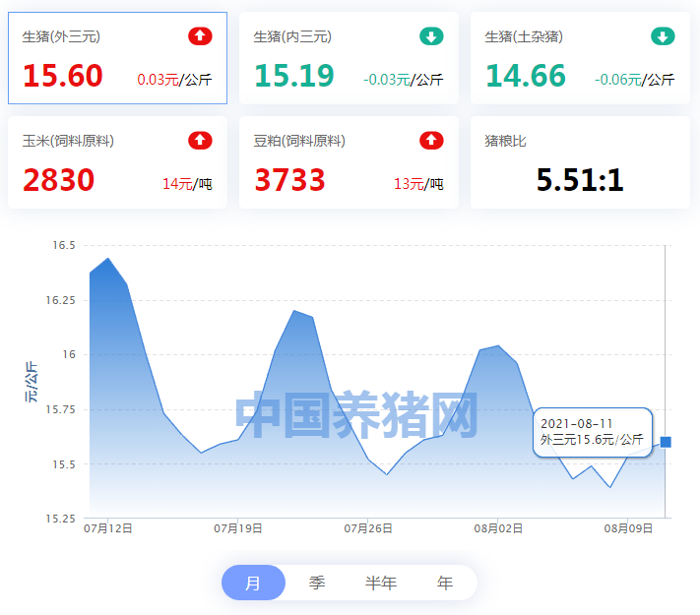Click the green down arrow on 生猪(内三元) card

[x=431, y=36]
